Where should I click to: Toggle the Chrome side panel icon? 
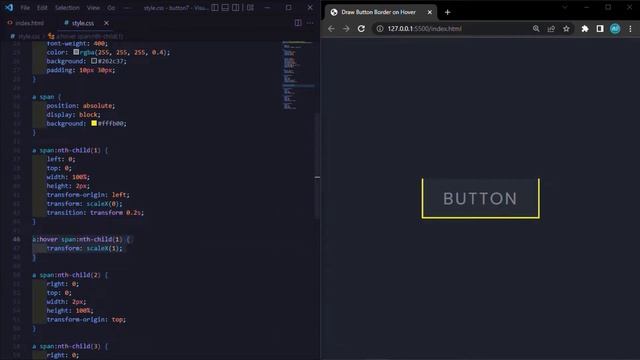600,29
